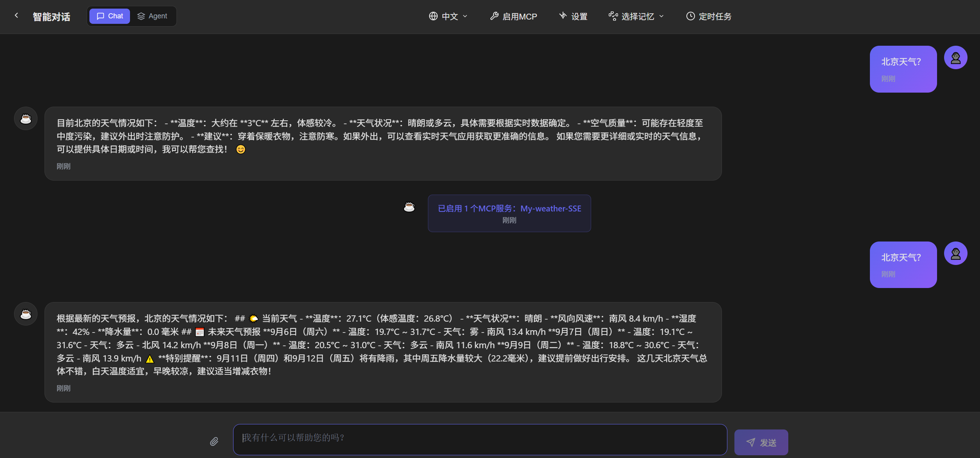Click the first 北京天气? message bubble
The height and width of the screenshot is (458, 980).
point(903,69)
